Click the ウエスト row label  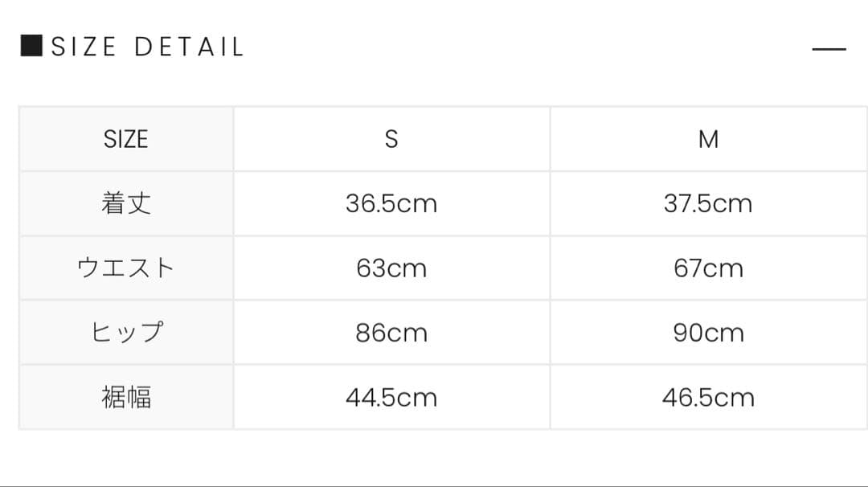(126, 268)
